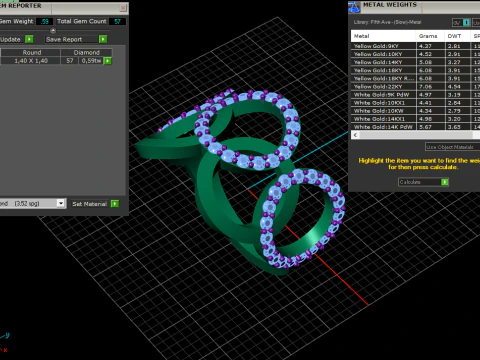Click the Use Object Materials button

452,147
